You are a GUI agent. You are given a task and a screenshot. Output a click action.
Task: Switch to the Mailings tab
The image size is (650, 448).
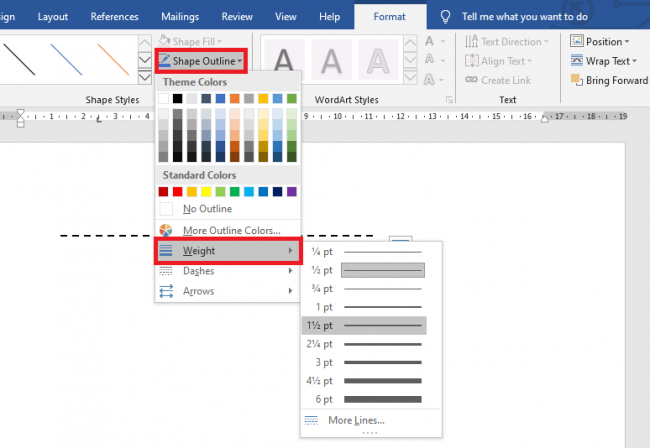coord(180,17)
